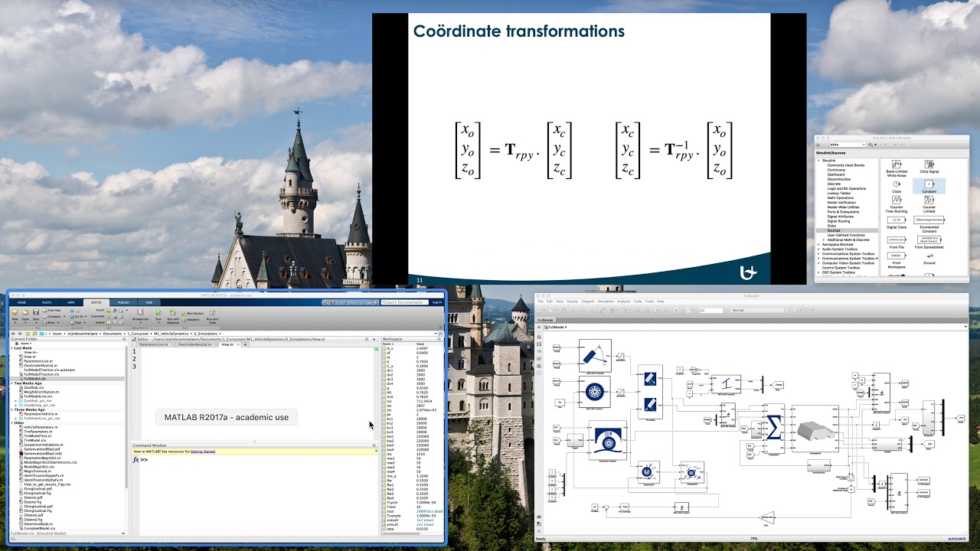Click Run and Time in MATLAB toolbar
The image size is (980, 551).
[212, 316]
